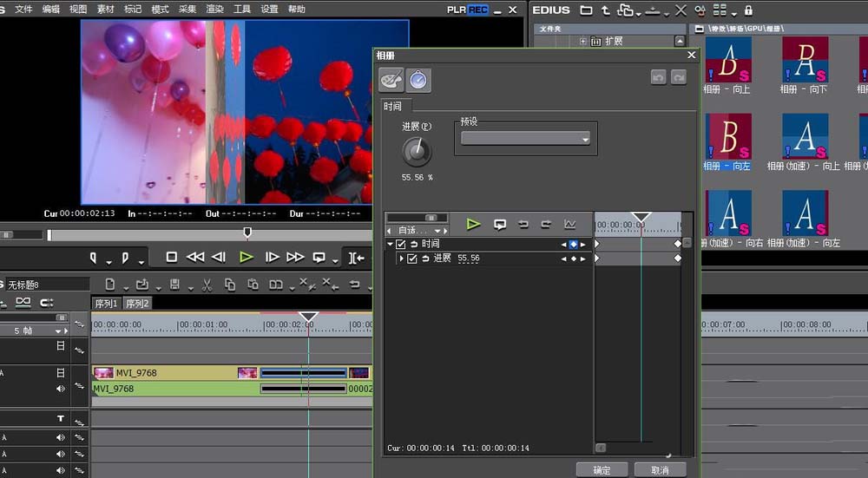Screen dimensions: 868x478
Task: Cancel with the 取消 button
Action: pyautogui.click(x=660, y=470)
